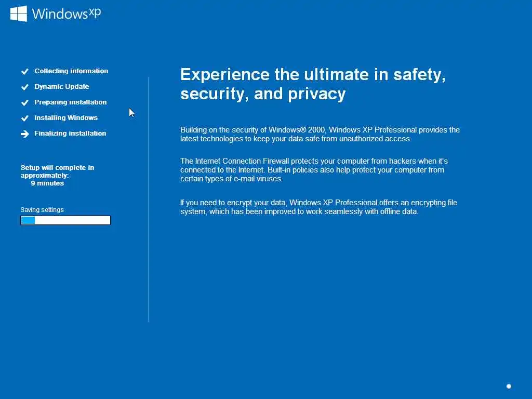Click the encrypting file system paragraph

pyautogui.click(x=318, y=207)
